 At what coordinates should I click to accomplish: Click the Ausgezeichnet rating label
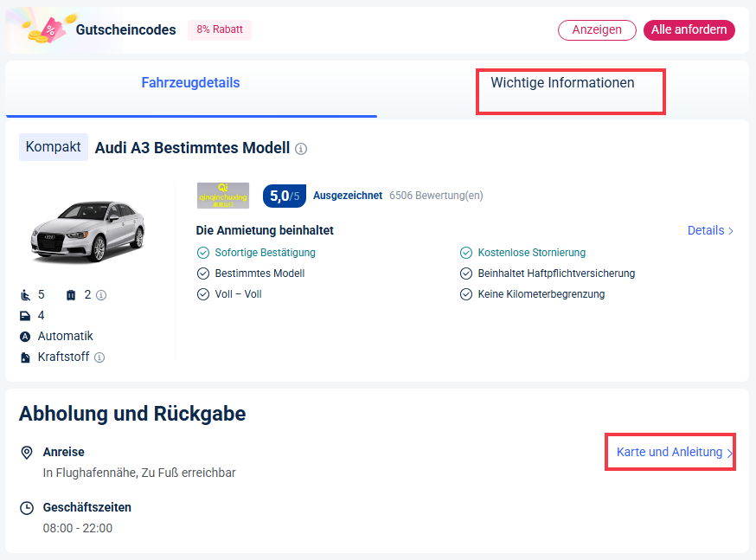[348, 196]
